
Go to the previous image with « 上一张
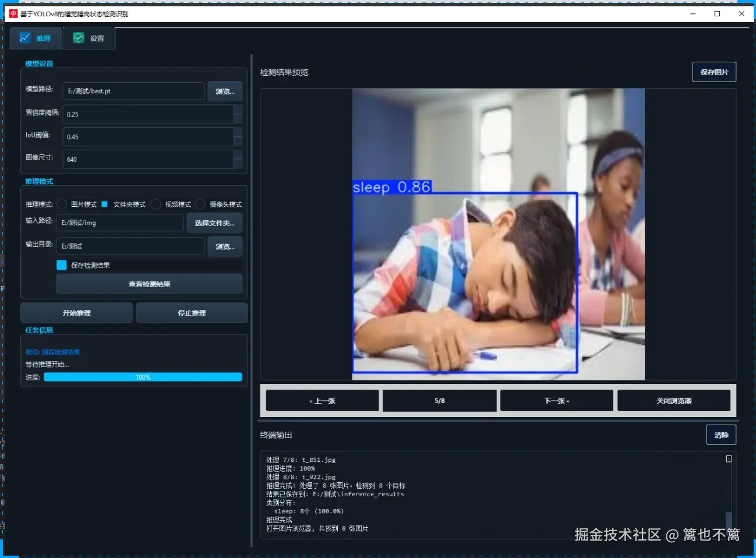[x=322, y=401]
